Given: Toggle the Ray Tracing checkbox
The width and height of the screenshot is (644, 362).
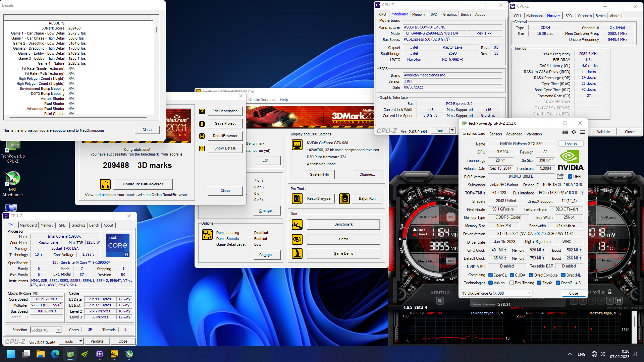Looking at the screenshot, I should point(512,283).
